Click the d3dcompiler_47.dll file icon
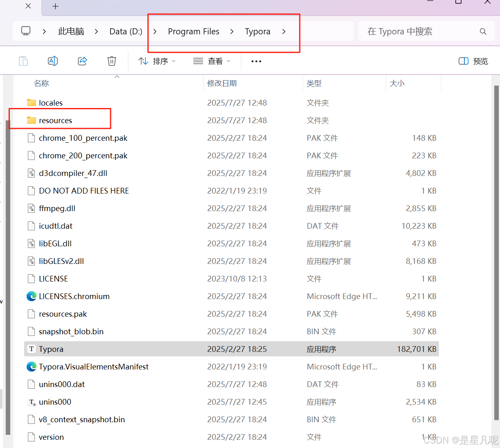This screenshot has height=448, width=500. (x=31, y=173)
